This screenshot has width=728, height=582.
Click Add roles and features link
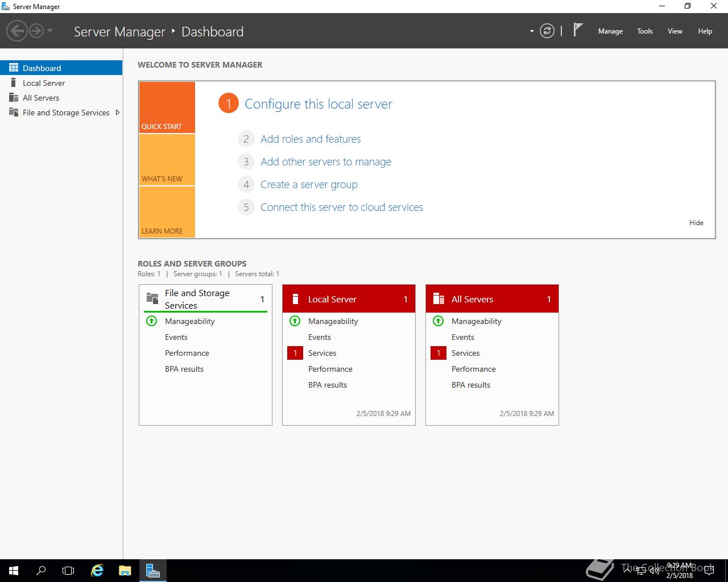tap(311, 139)
